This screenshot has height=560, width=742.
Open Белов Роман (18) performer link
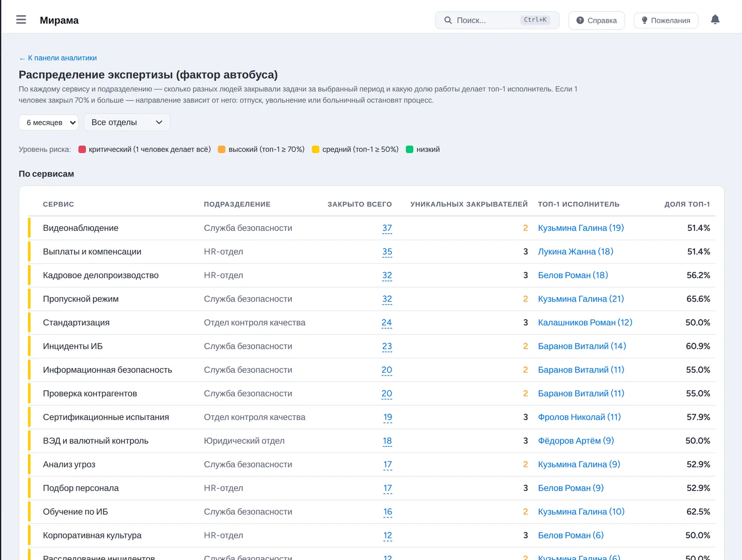pos(573,275)
